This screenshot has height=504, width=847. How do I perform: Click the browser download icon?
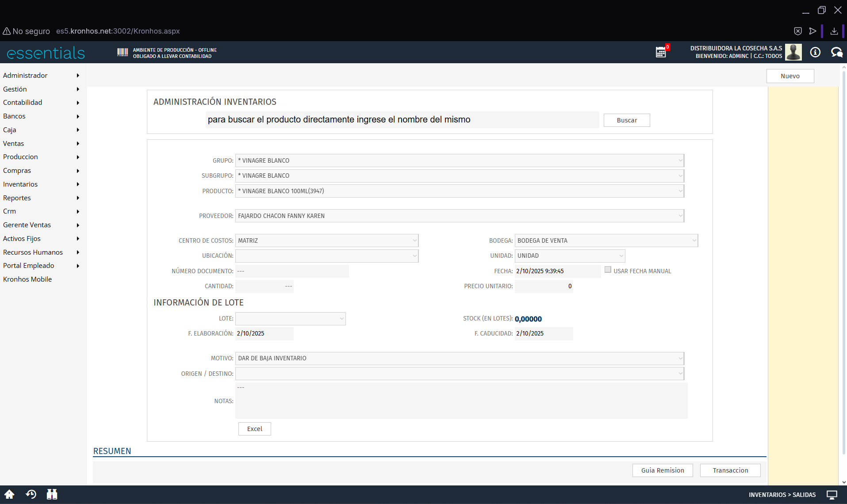click(834, 31)
